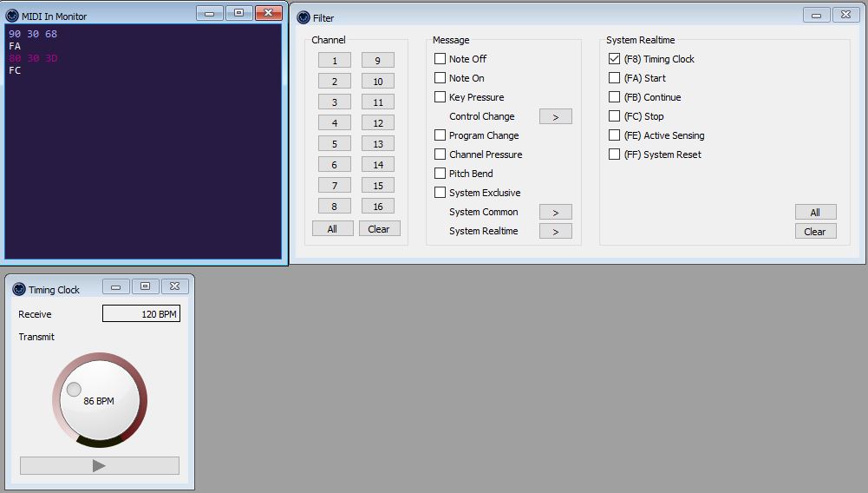868x493 pixels.
Task: Minimize the Filter window
Action: [817, 16]
